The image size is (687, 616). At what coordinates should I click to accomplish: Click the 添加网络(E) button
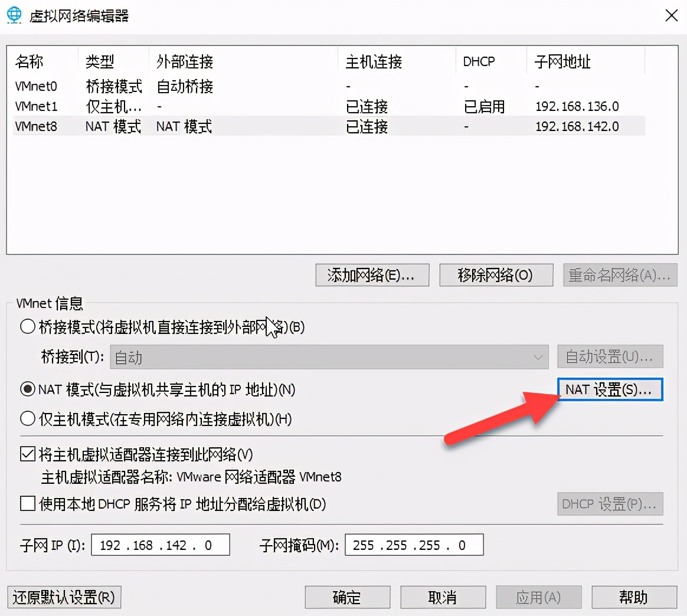pyautogui.click(x=372, y=275)
